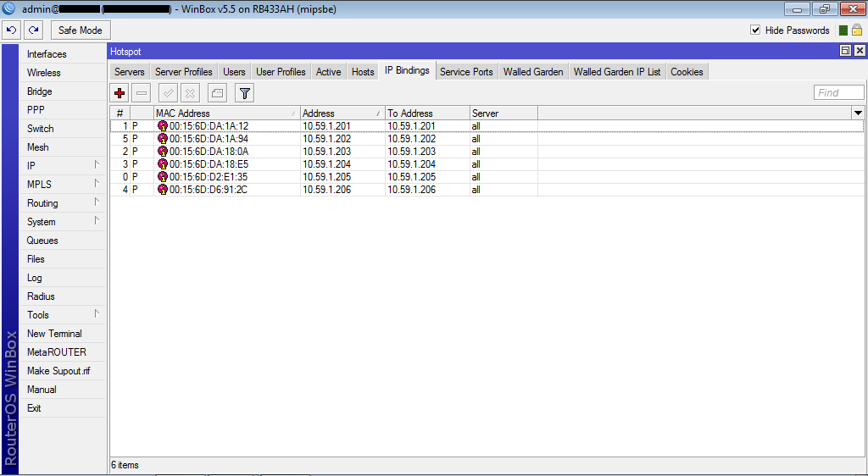
Task: Switch to the Servers tab
Action: [130, 72]
